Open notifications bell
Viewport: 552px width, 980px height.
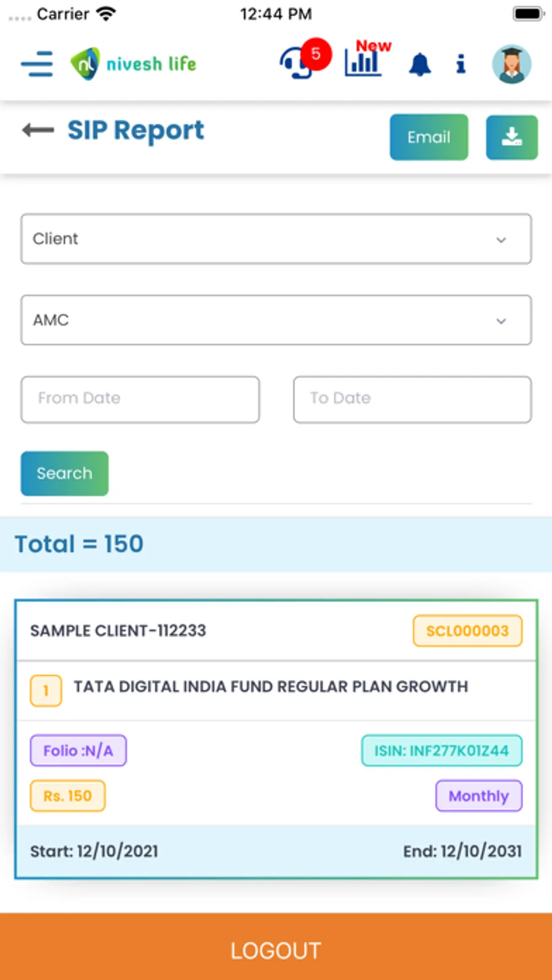420,64
